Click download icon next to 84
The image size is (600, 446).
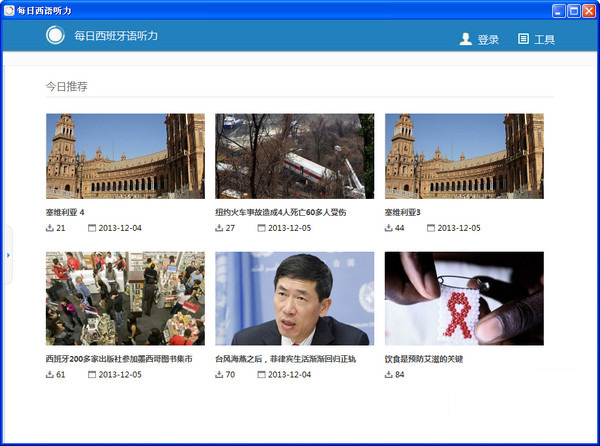pos(389,374)
